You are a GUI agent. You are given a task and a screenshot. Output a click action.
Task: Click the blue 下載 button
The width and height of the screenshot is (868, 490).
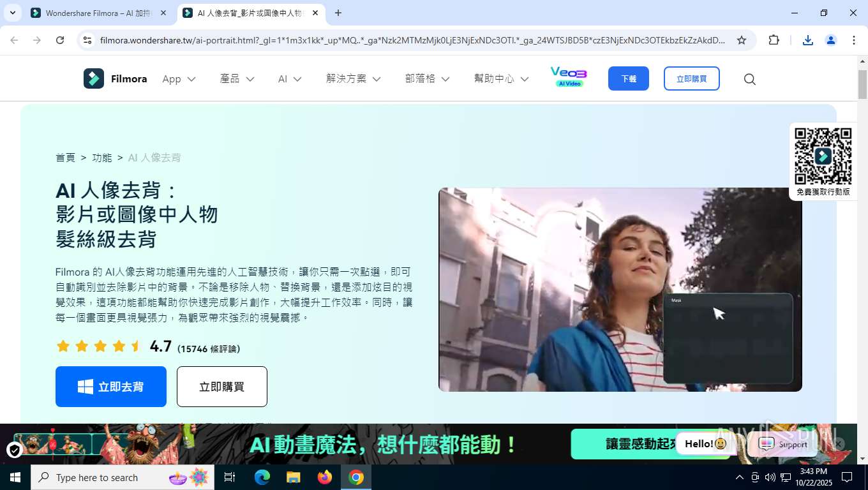point(629,78)
